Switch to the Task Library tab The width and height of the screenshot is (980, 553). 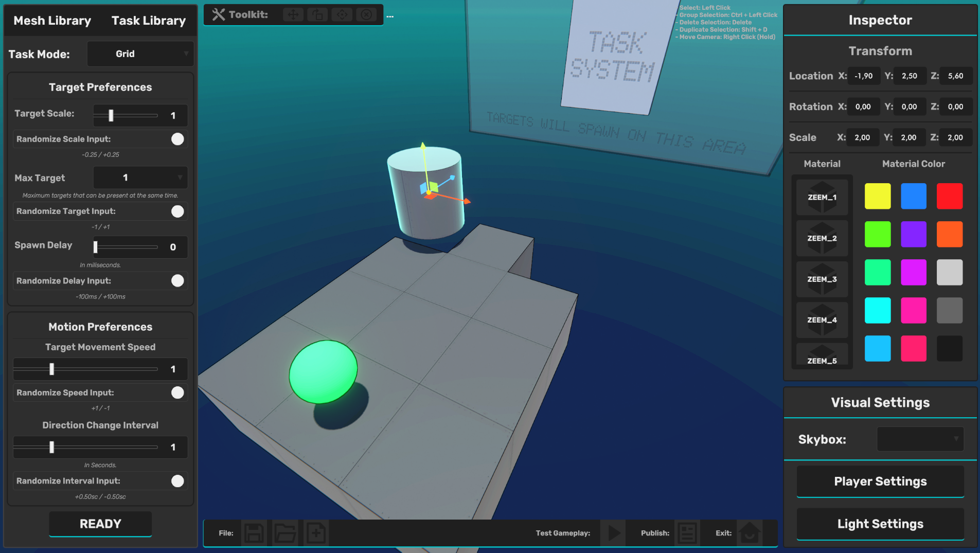tap(149, 21)
